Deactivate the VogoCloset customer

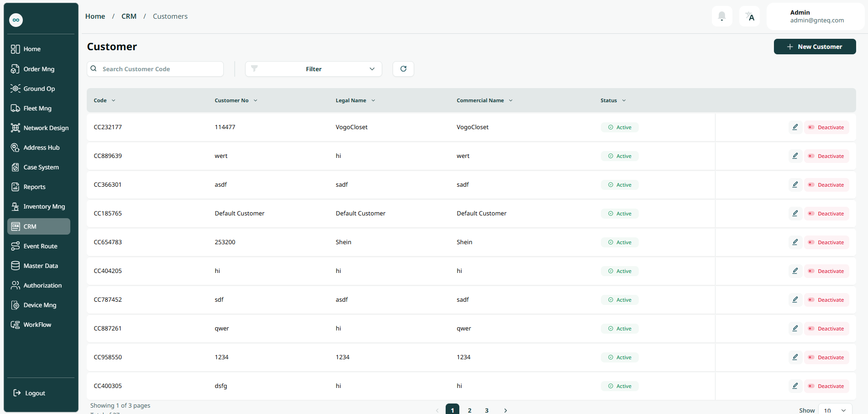[x=826, y=127]
